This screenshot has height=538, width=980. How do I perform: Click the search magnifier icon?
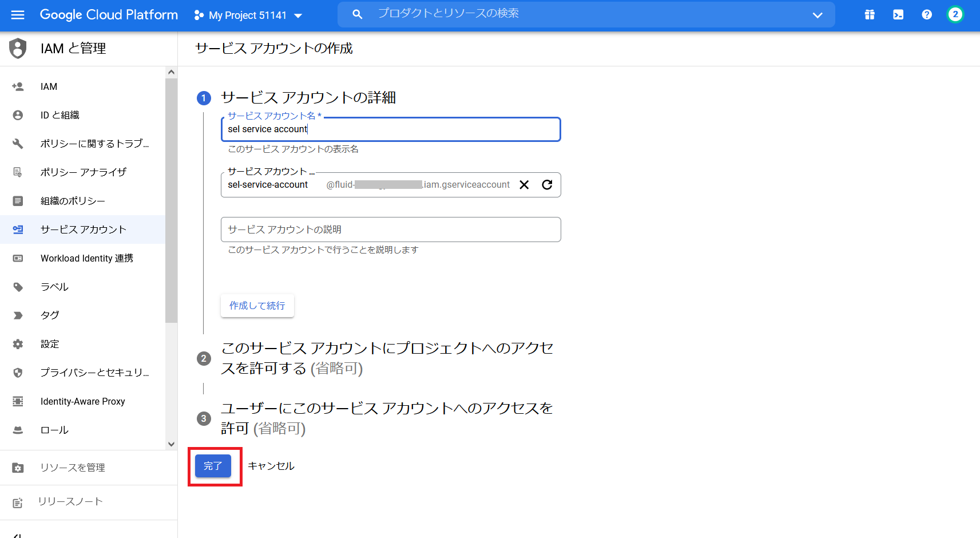357,14
